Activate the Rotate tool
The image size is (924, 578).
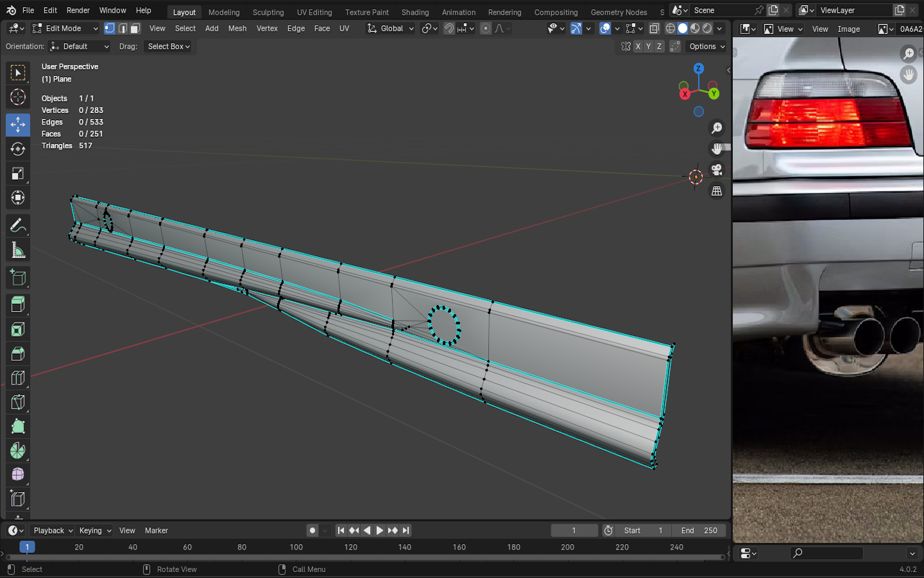pos(18,149)
